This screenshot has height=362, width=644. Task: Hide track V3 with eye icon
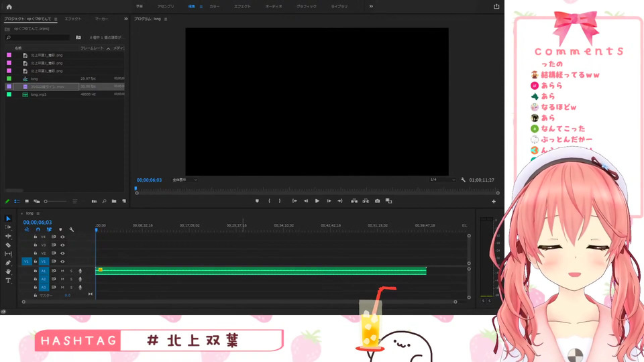point(62,245)
